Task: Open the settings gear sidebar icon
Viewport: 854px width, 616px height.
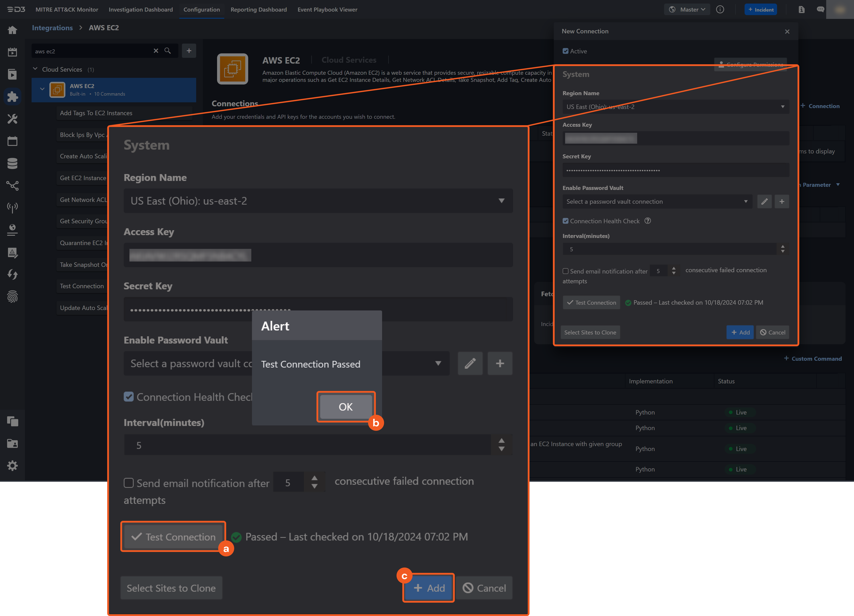Action: click(12, 466)
